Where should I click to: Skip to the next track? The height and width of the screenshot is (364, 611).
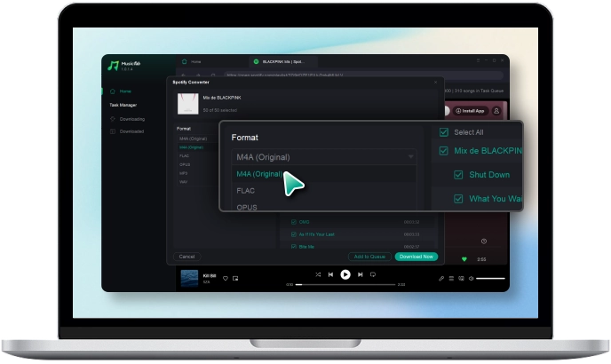click(359, 275)
